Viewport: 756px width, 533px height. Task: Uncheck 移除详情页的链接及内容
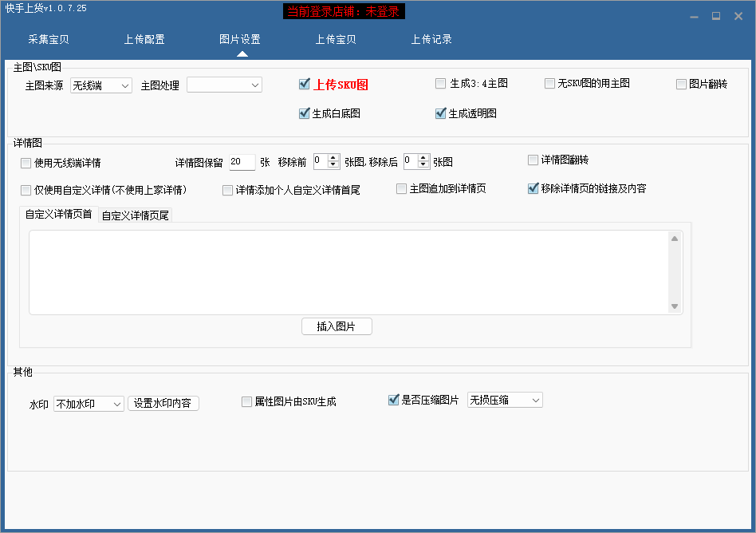pos(534,189)
